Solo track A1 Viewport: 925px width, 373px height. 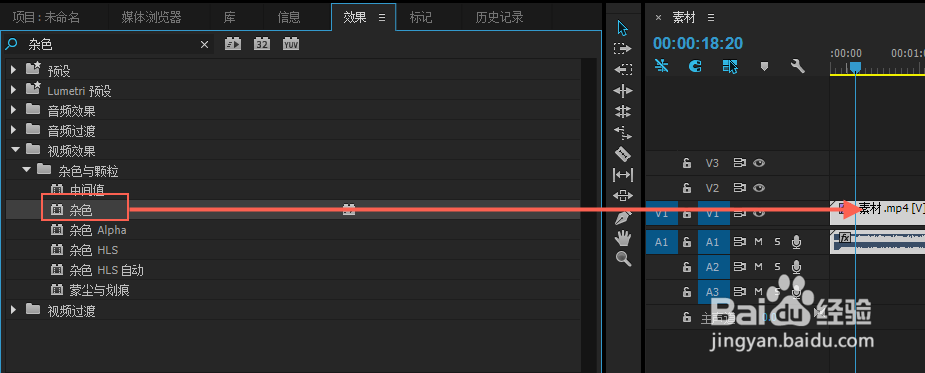778,241
